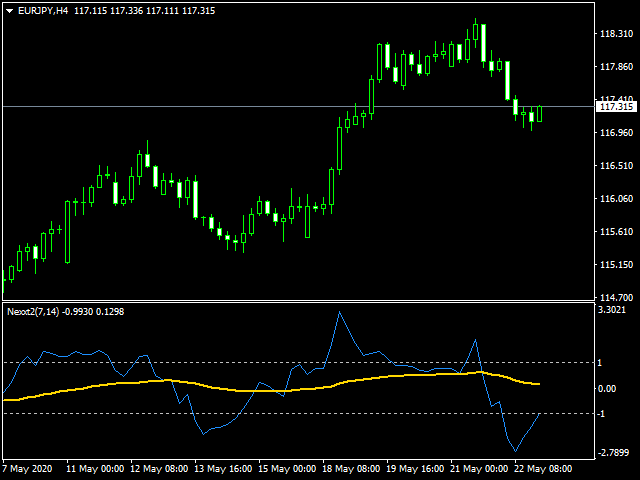The image size is (640, 480).
Task: Click the blue indicator line's highest peak
Action: [x=340, y=312]
